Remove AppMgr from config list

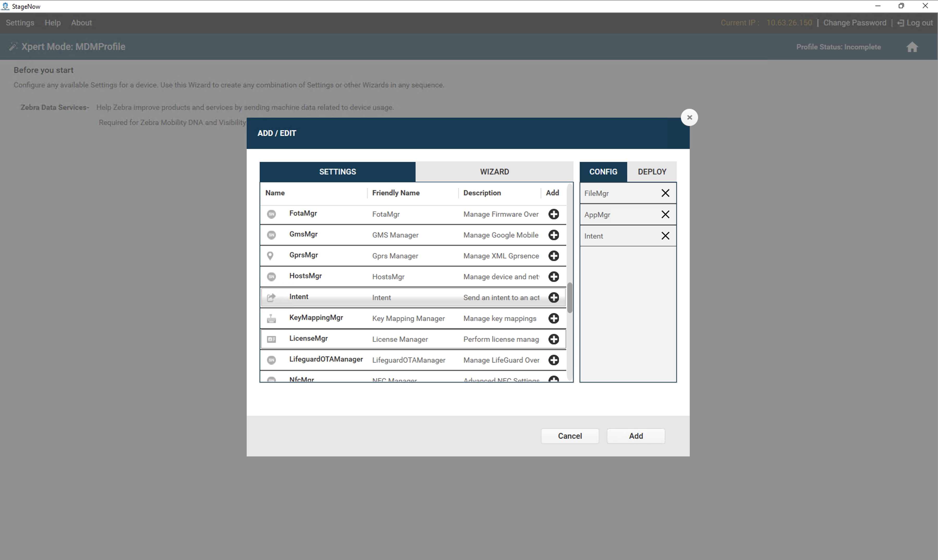[665, 214]
